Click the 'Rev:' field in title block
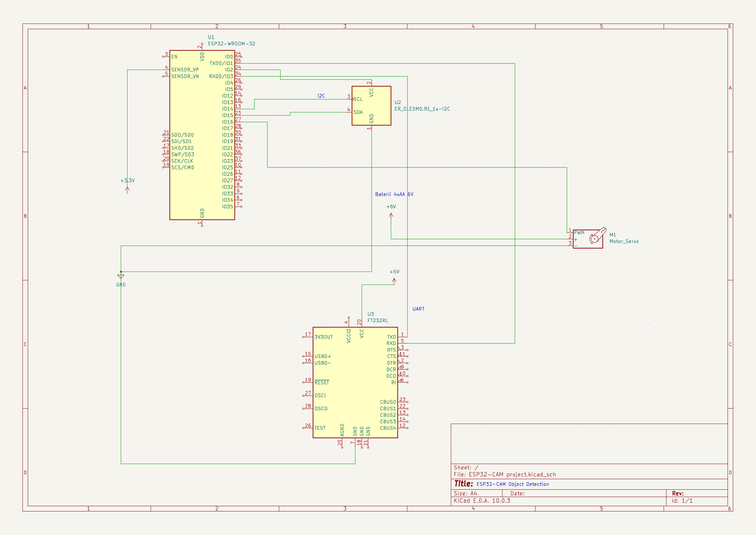This screenshot has width=756, height=535. 678,493
